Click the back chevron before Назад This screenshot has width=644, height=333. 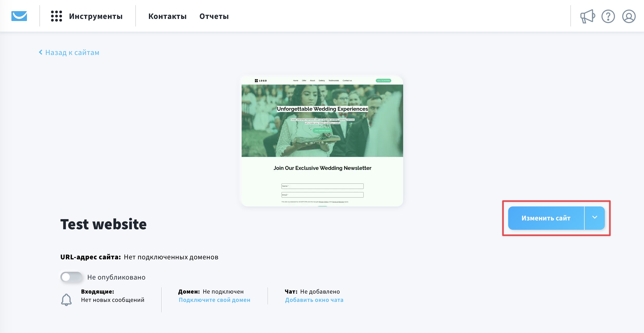click(41, 52)
